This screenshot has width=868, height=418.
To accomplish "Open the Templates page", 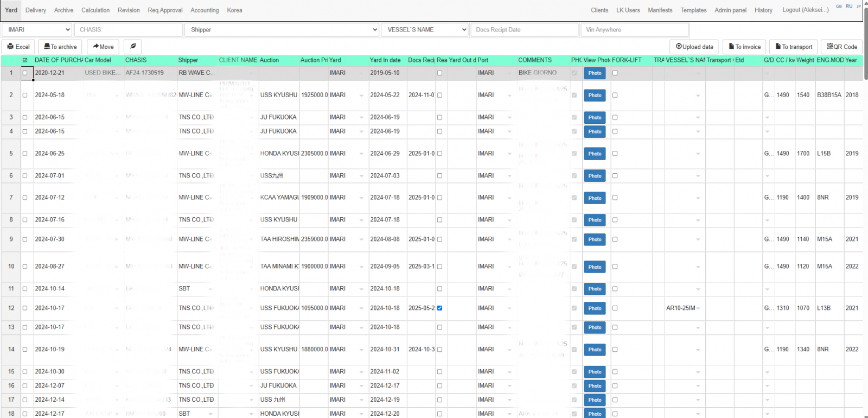I will (x=693, y=10).
